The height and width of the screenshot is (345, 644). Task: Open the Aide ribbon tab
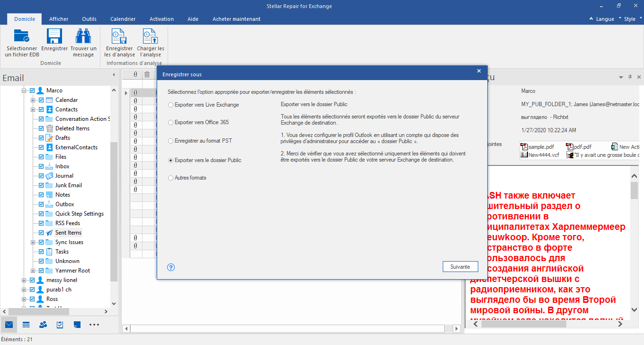[x=193, y=19]
